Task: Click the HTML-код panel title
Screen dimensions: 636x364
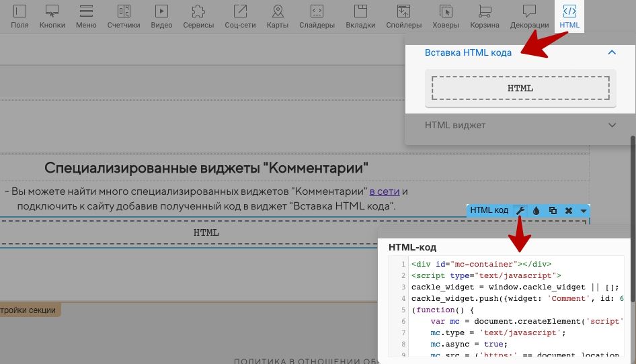Action: pos(412,247)
